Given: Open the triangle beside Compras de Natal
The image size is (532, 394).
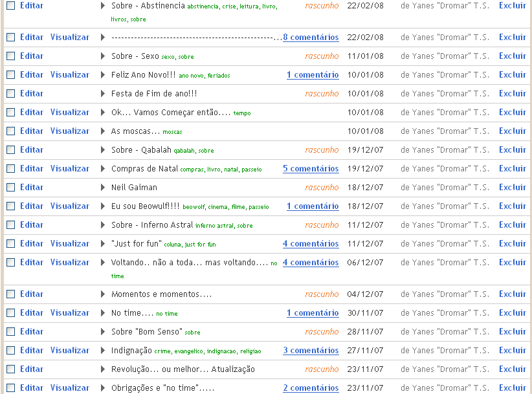Looking at the screenshot, I should click(103, 168).
